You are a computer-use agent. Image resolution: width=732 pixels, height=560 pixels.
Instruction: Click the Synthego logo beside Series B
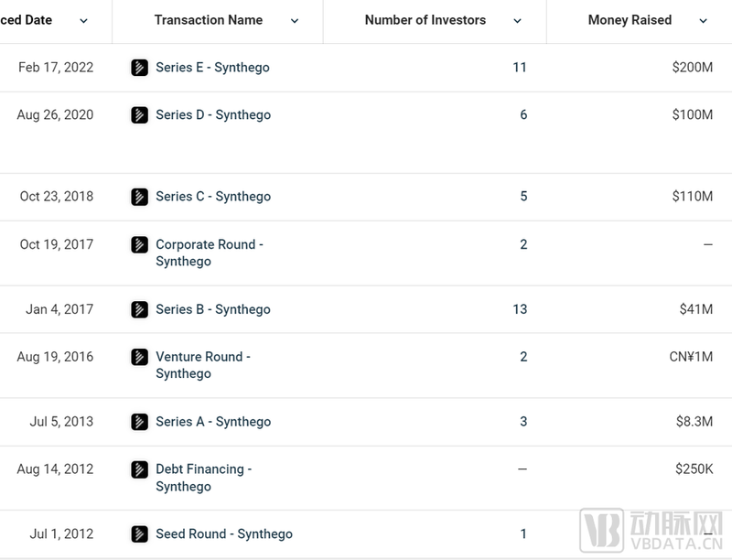pyautogui.click(x=140, y=309)
